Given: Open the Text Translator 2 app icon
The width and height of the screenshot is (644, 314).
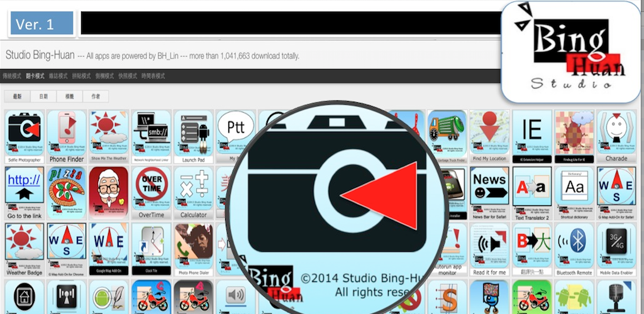Looking at the screenshot, I should (532, 193).
